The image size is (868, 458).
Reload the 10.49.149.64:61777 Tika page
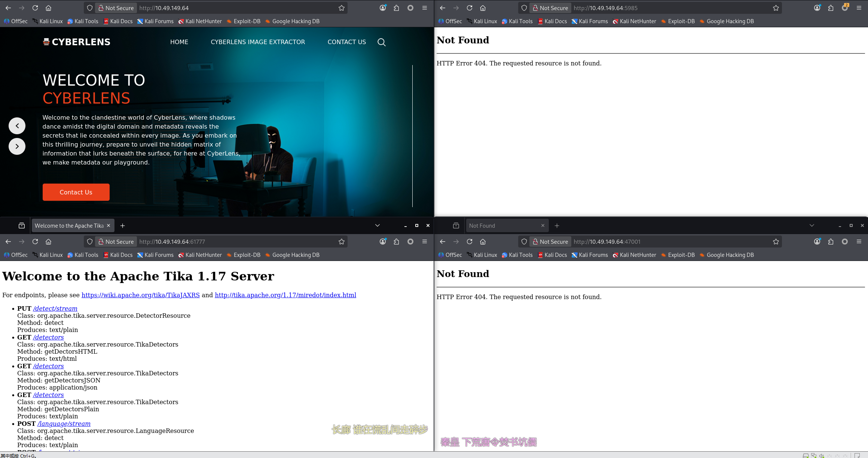(x=35, y=242)
